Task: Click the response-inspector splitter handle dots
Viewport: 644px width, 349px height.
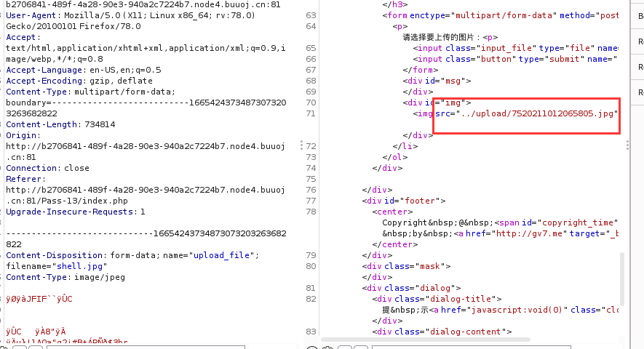Action: click(x=627, y=145)
